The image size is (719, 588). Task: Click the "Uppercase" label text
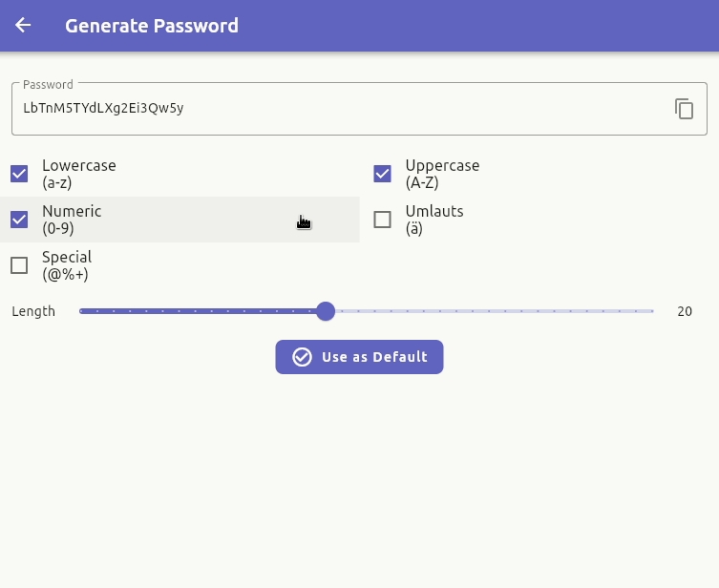tap(442, 166)
